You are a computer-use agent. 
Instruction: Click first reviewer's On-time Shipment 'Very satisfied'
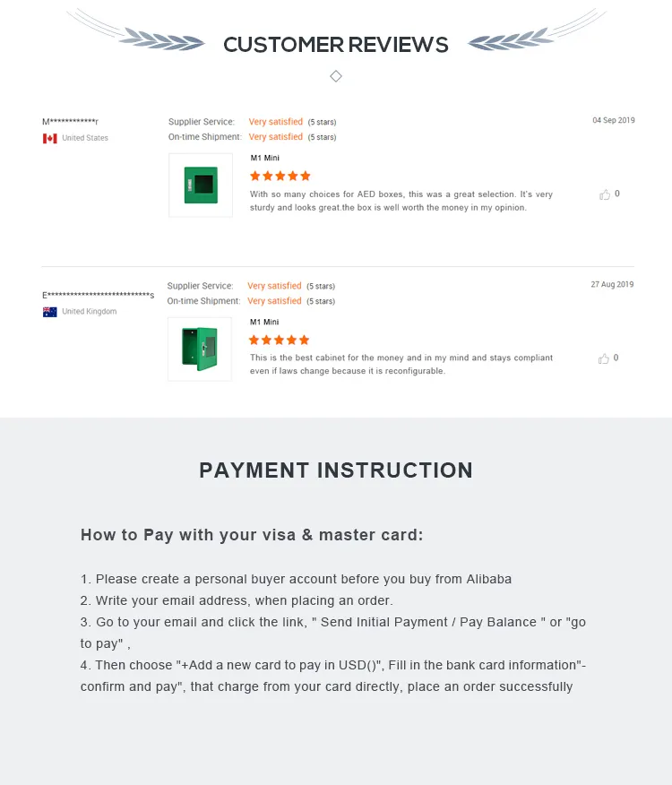click(276, 137)
